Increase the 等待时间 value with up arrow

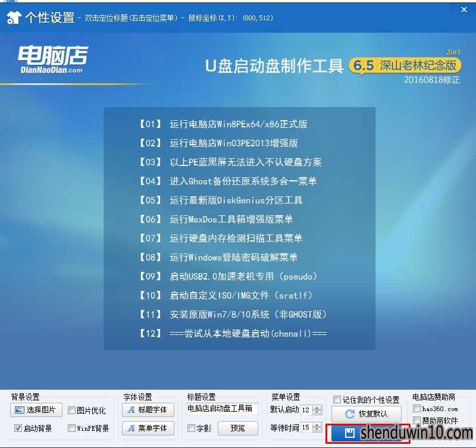(317, 425)
